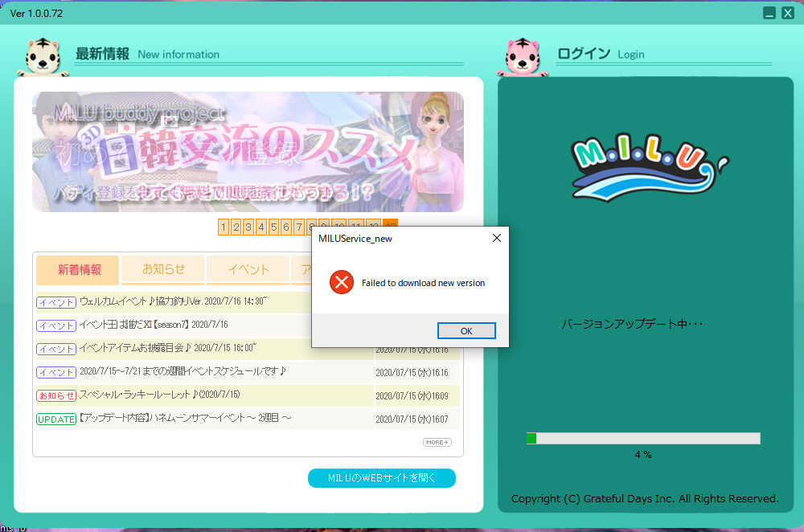Open the 新着情報 tab

coord(79,270)
